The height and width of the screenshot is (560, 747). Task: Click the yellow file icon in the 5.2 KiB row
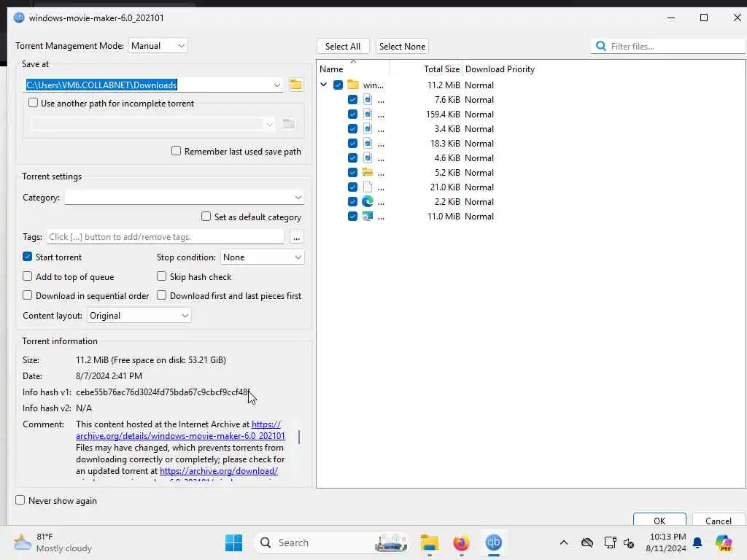click(368, 172)
